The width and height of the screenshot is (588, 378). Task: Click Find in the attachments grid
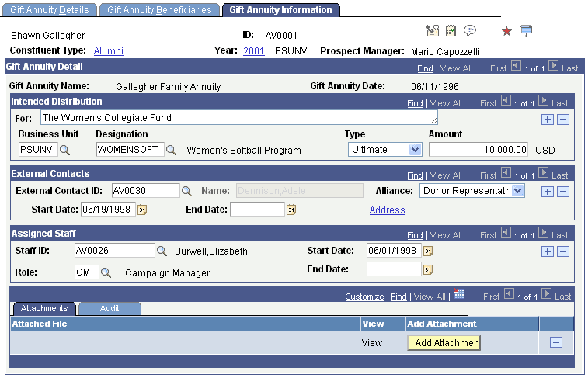click(x=398, y=297)
